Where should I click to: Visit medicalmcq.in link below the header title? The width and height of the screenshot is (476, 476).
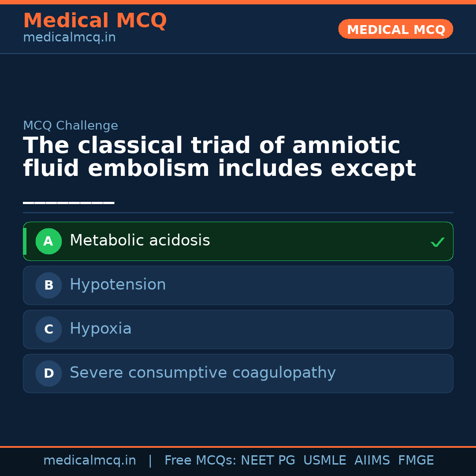point(69,37)
